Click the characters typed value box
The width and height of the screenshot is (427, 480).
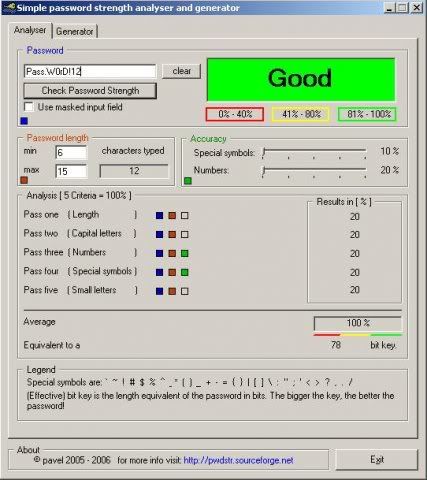[x=134, y=171]
